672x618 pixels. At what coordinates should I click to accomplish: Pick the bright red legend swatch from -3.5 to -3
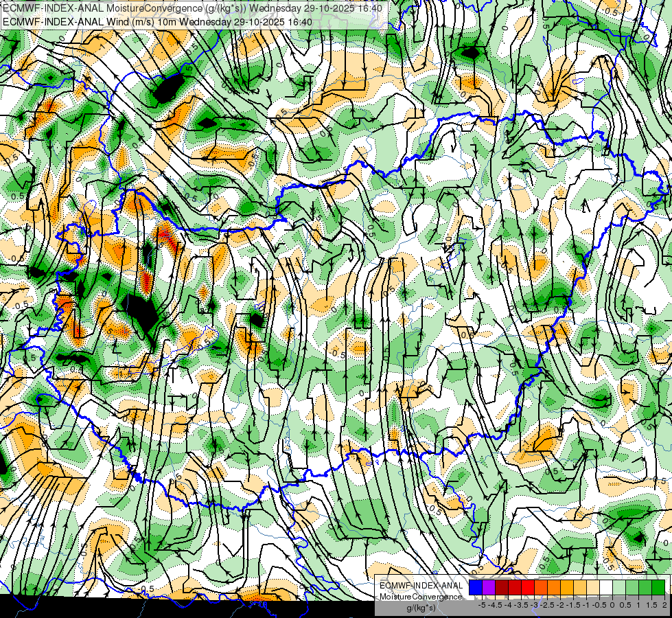pyautogui.click(x=528, y=588)
